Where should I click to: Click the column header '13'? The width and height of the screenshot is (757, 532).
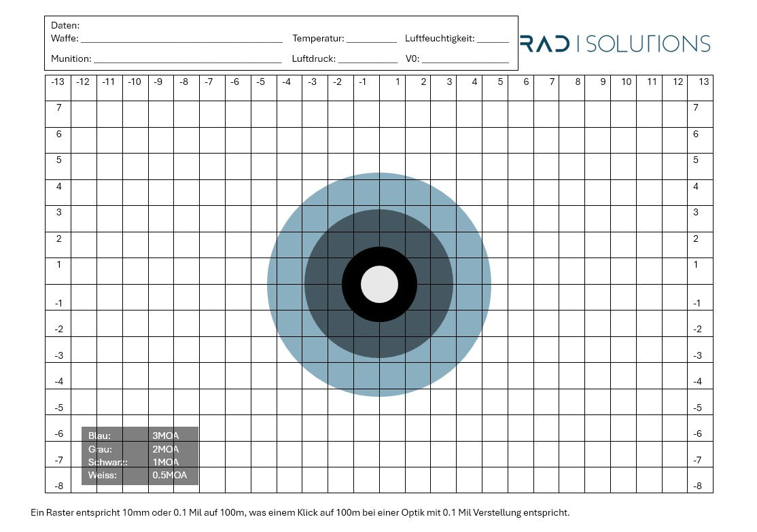pos(704,82)
